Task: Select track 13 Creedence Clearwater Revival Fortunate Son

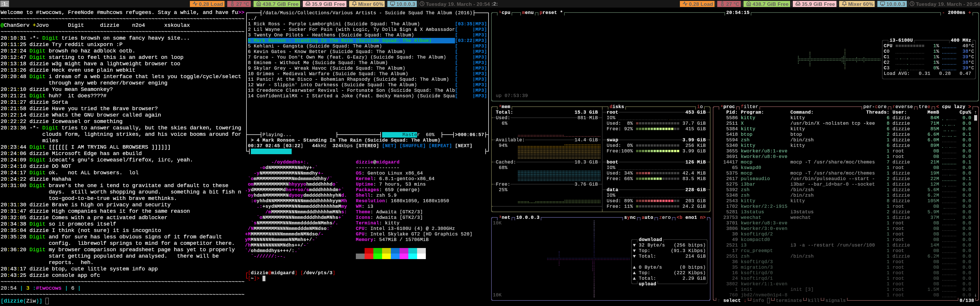Action: pos(367,90)
